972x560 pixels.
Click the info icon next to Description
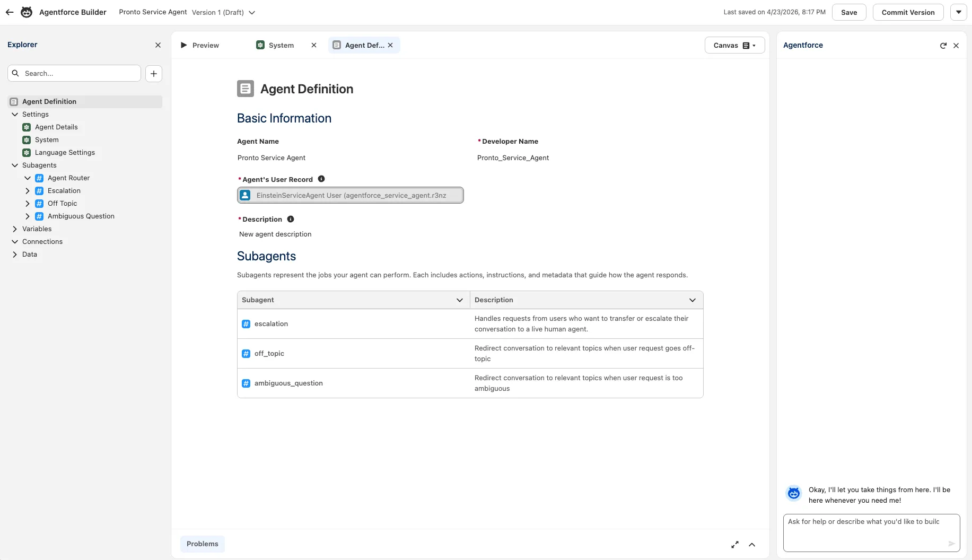291,219
